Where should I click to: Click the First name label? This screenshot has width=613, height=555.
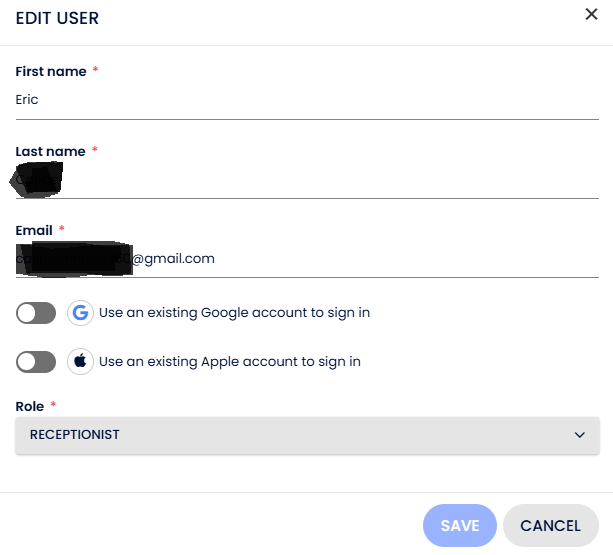point(50,71)
